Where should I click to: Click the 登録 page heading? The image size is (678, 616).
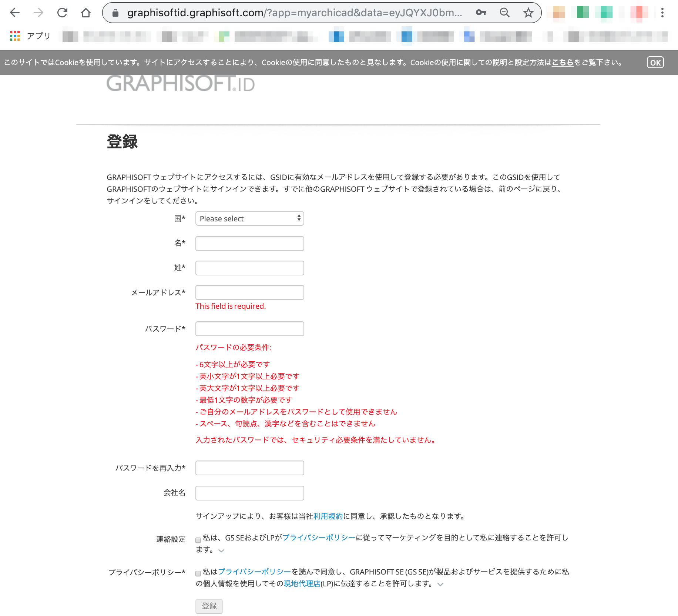[x=122, y=142]
